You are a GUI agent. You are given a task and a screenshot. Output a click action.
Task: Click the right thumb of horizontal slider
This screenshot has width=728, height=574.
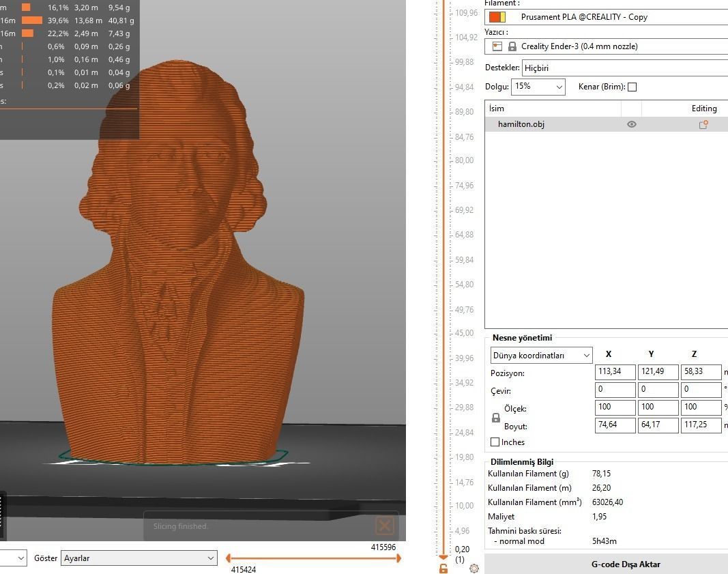pos(398,558)
